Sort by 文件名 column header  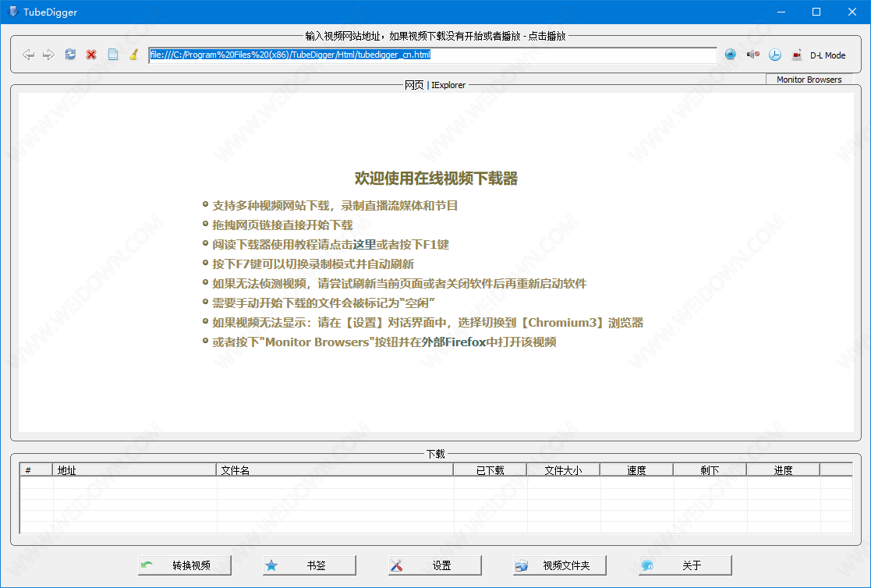coord(335,470)
